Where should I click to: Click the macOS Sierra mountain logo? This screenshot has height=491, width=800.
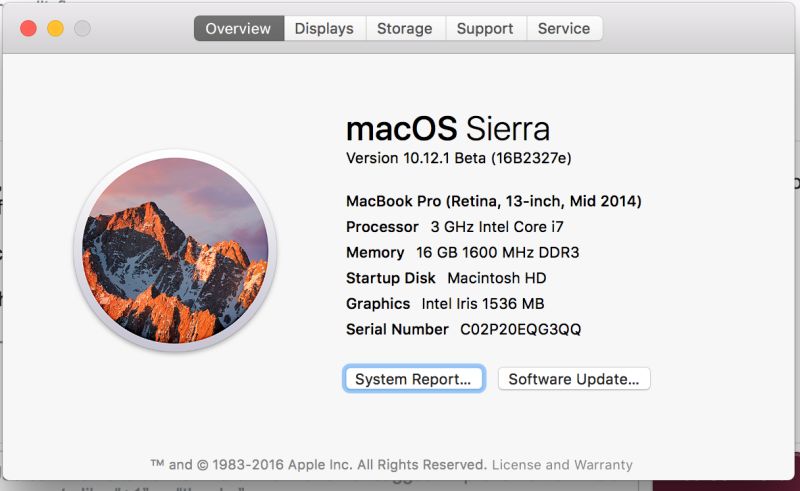175,250
